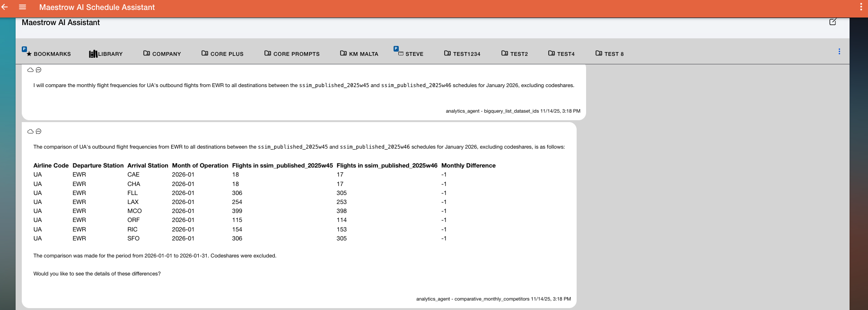Select the Company folder tab
This screenshot has width=868, height=310.
162,53
